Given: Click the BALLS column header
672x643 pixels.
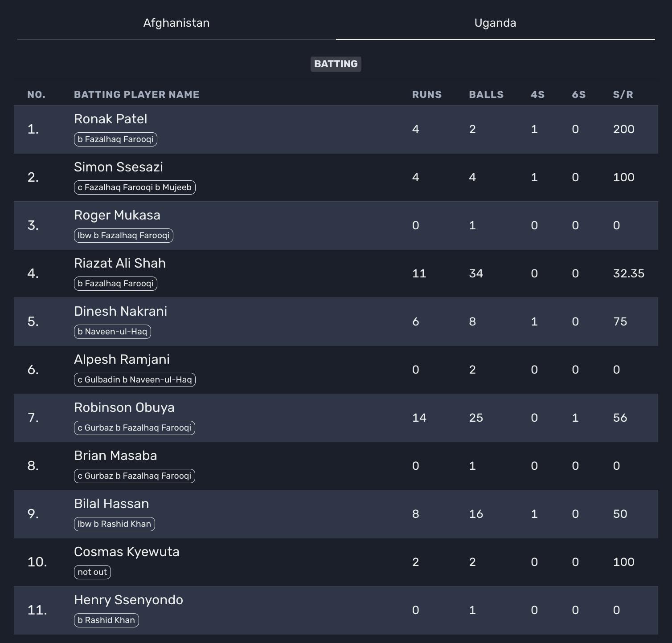Looking at the screenshot, I should pos(486,94).
